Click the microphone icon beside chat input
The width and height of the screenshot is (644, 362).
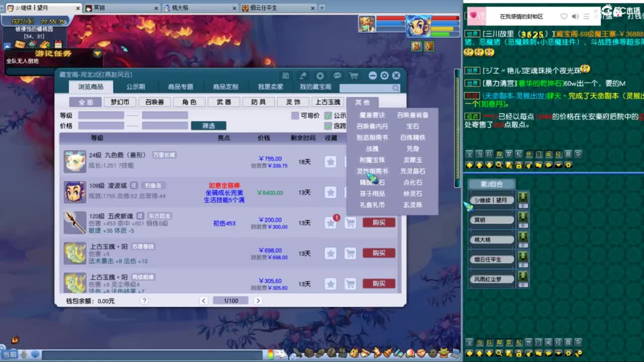point(24,354)
